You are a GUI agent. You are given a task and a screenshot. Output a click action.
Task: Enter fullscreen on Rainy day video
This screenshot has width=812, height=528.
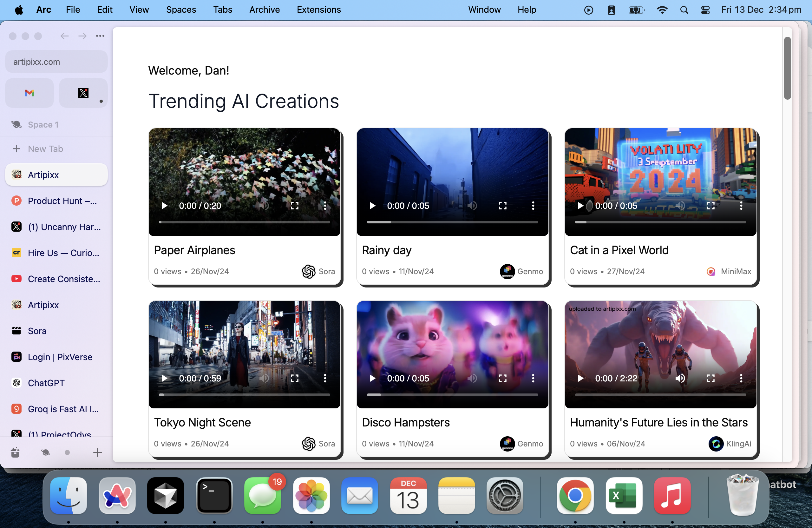(x=502, y=206)
